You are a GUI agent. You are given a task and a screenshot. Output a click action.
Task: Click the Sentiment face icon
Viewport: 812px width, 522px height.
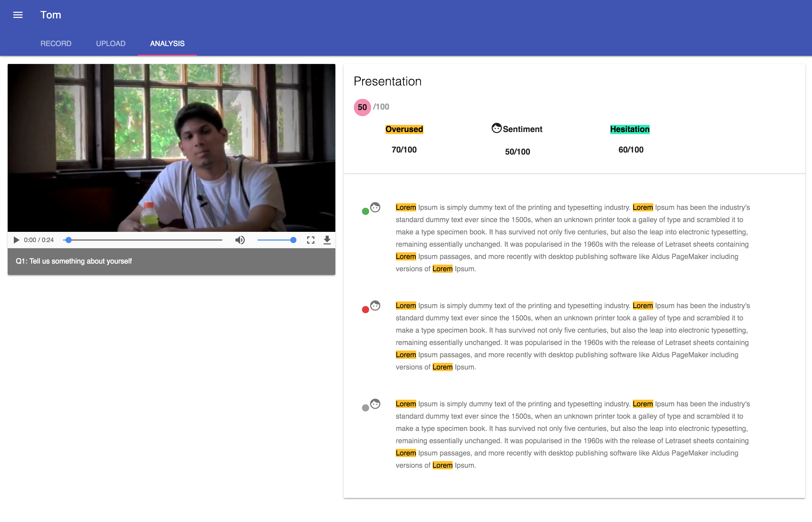coord(496,128)
